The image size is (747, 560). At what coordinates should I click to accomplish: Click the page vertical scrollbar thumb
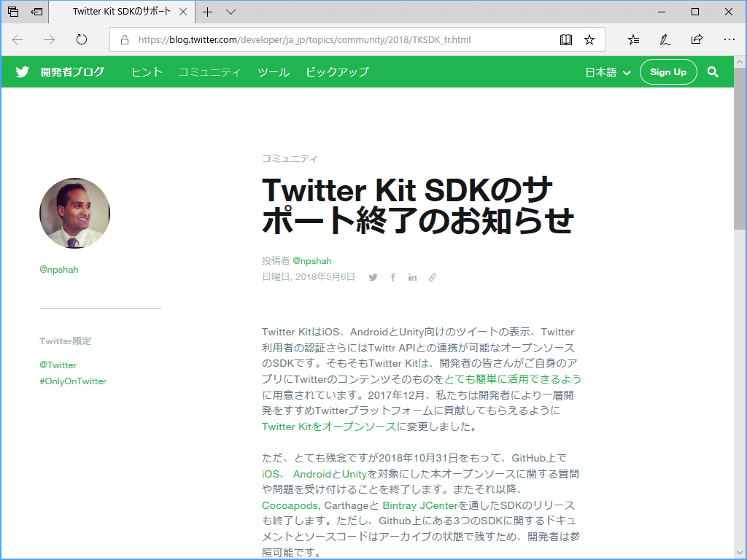(740, 149)
